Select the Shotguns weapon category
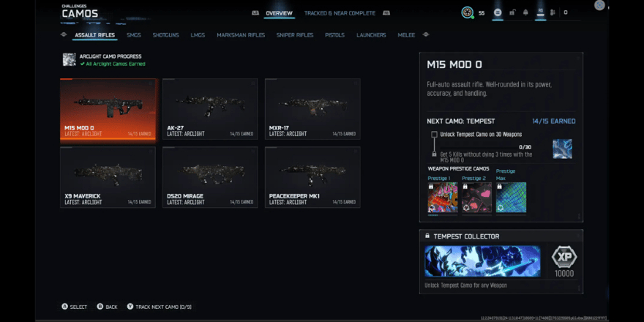644x322 pixels. (165, 35)
